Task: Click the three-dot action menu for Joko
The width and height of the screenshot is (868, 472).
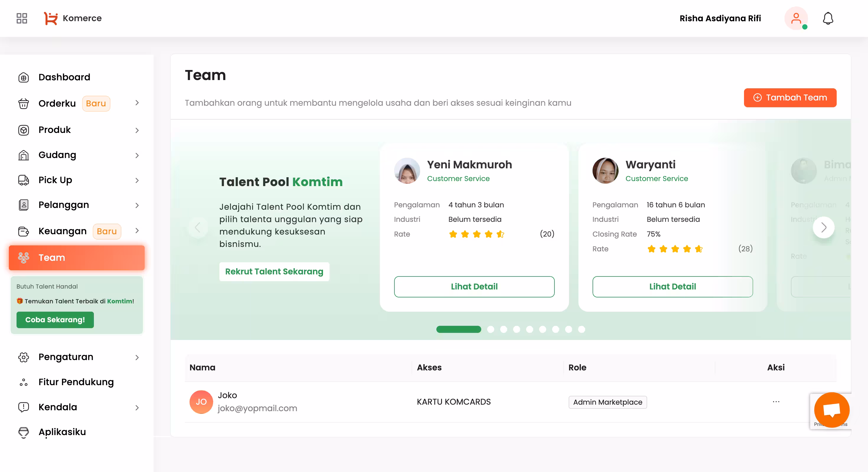Action: click(x=776, y=401)
